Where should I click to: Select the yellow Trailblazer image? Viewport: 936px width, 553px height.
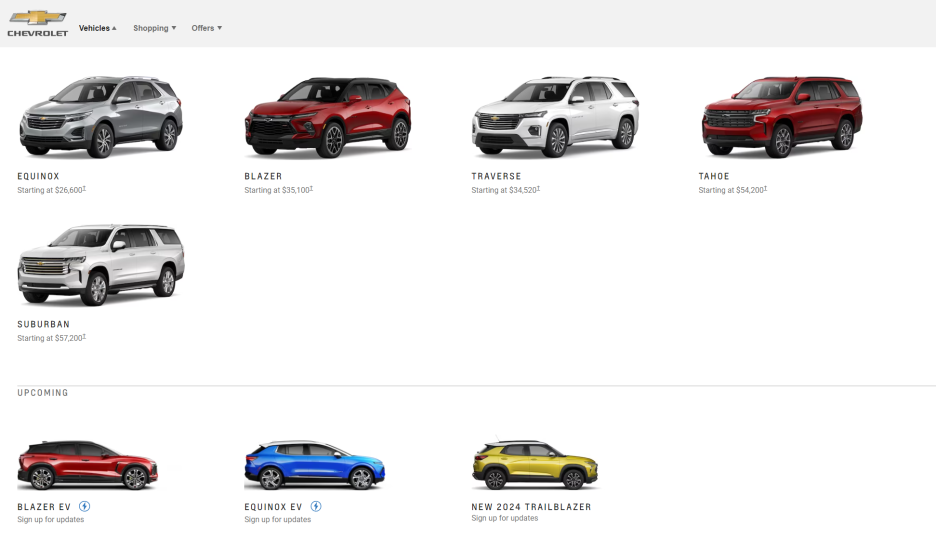(535, 465)
